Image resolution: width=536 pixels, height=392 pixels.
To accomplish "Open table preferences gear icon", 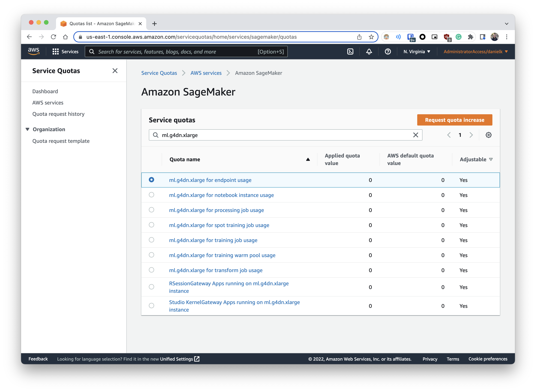I will pyautogui.click(x=488, y=135).
